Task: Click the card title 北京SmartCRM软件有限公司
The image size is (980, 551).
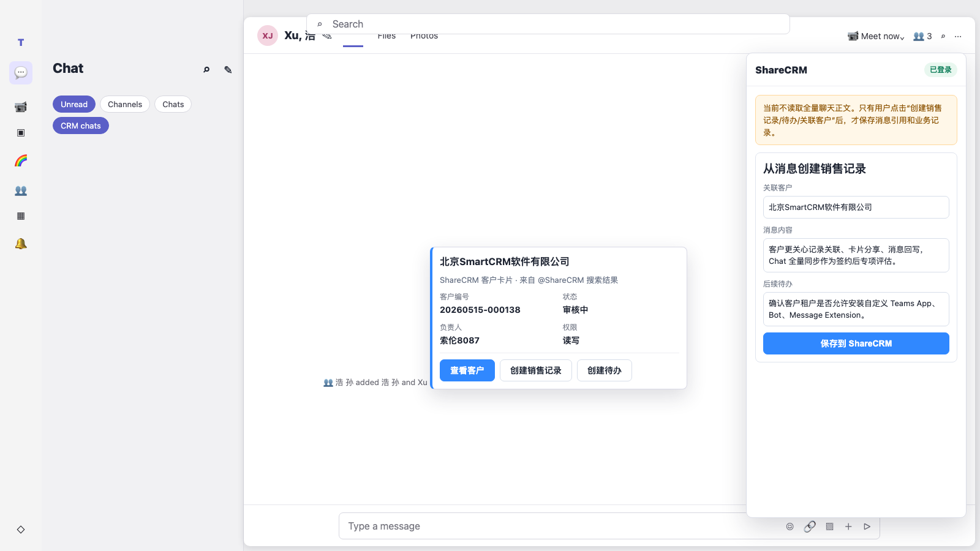Action: tap(505, 261)
